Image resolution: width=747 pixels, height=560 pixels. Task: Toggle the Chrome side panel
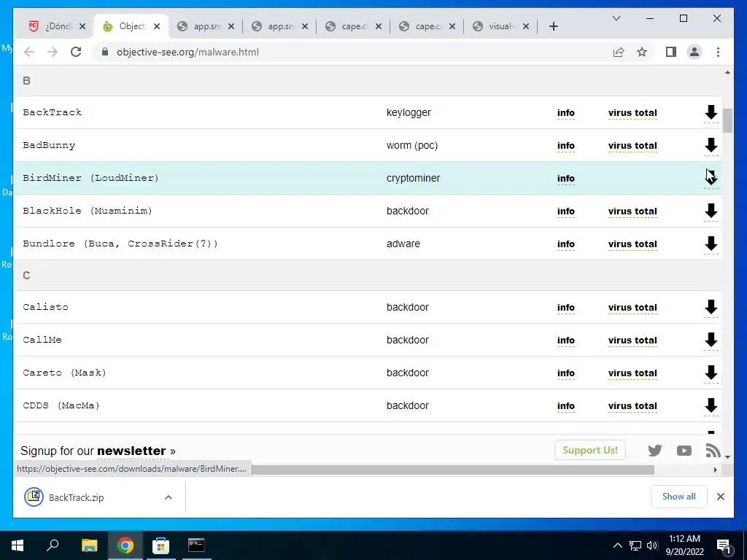coord(671,52)
